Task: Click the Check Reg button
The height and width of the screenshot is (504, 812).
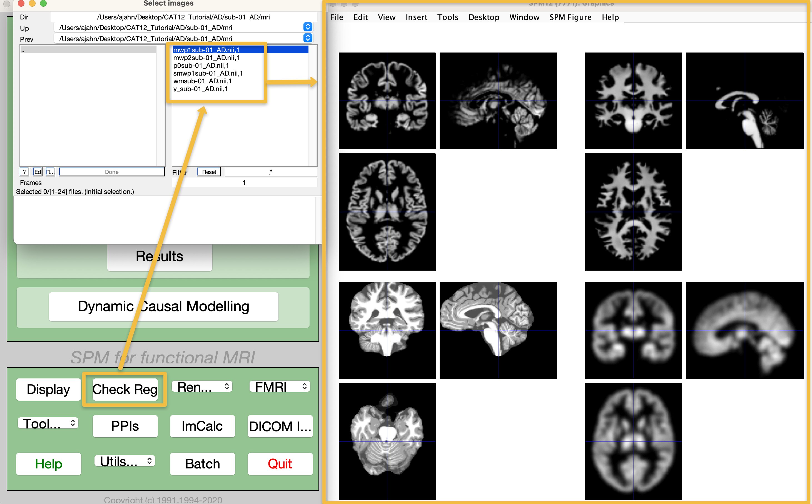Action: tap(125, 389)
